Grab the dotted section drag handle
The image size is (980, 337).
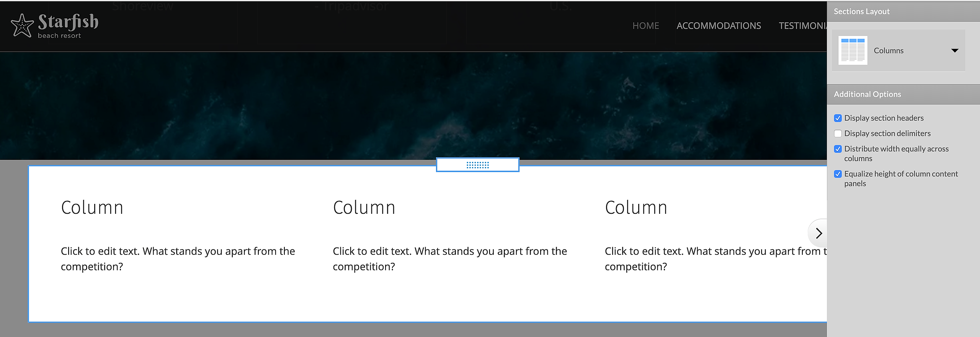[x=478, y=165]
